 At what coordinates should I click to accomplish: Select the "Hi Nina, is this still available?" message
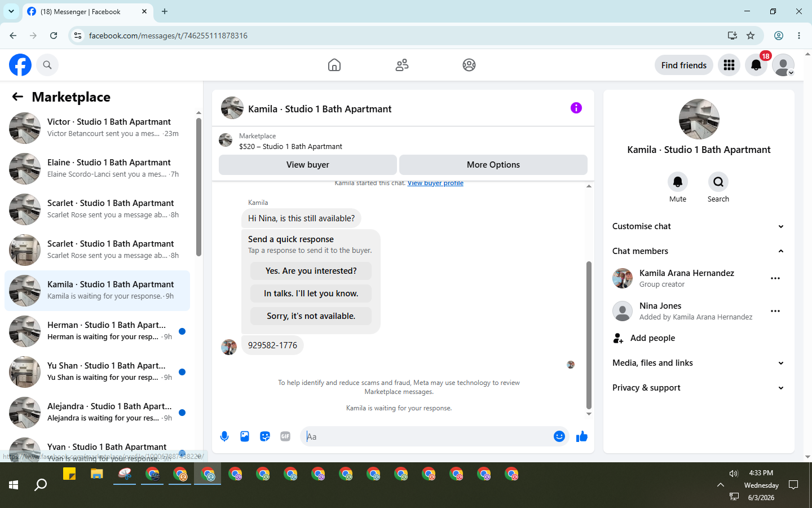tap(302, 218)
